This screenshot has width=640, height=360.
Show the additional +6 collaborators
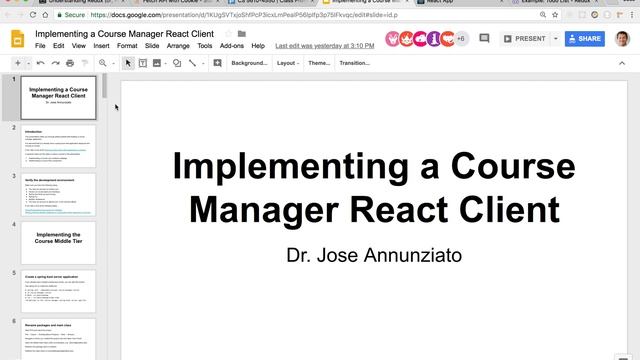[461, 39]
